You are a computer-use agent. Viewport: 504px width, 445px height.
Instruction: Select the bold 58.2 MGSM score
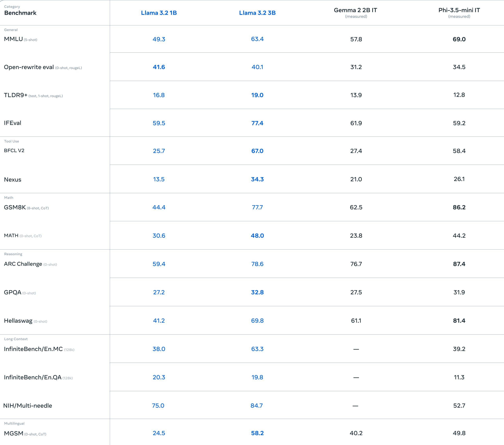pos(257,433)
